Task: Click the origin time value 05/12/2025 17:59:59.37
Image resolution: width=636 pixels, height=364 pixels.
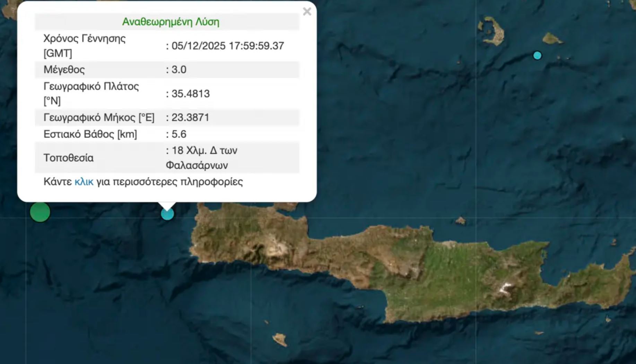Action: pos(228,46)
